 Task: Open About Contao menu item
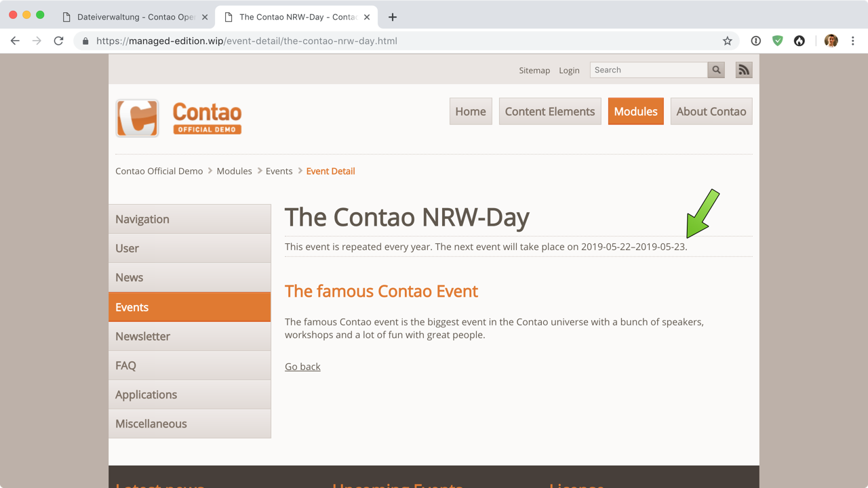(x=711, y=111)
